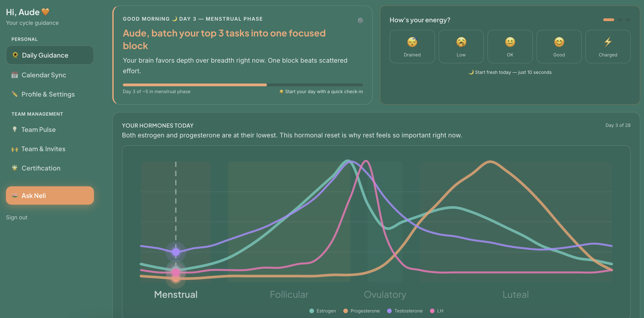The width and height of the screenshot is (644, 318).
Task: Choose the Charged energy level
Action: [x=608, y=47]
